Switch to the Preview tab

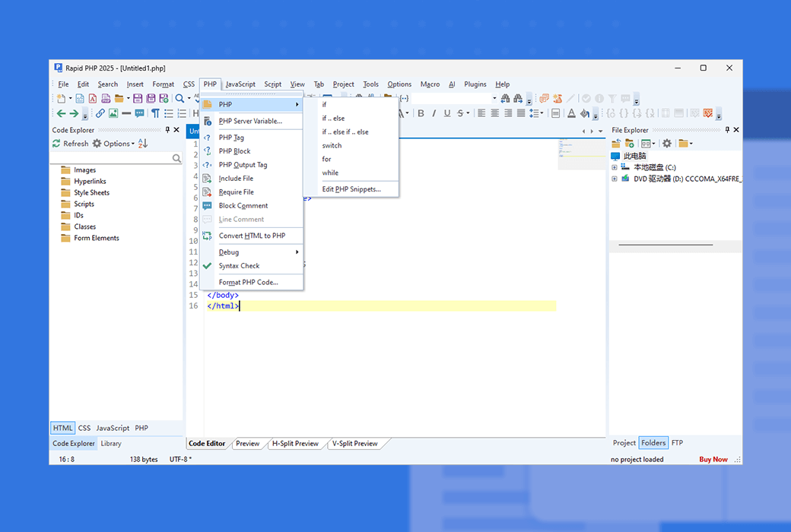coord(248,444)
